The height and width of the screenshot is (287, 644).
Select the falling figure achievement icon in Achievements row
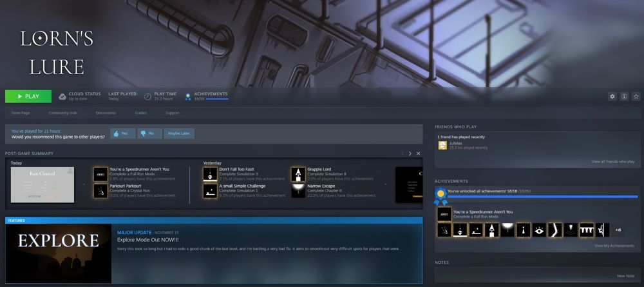coord(444,230)
